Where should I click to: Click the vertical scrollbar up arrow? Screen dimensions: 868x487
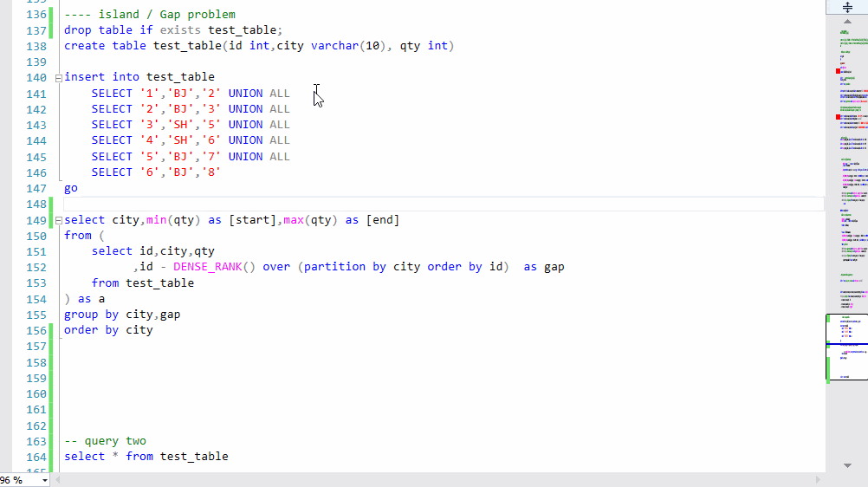tap(847, 22)
